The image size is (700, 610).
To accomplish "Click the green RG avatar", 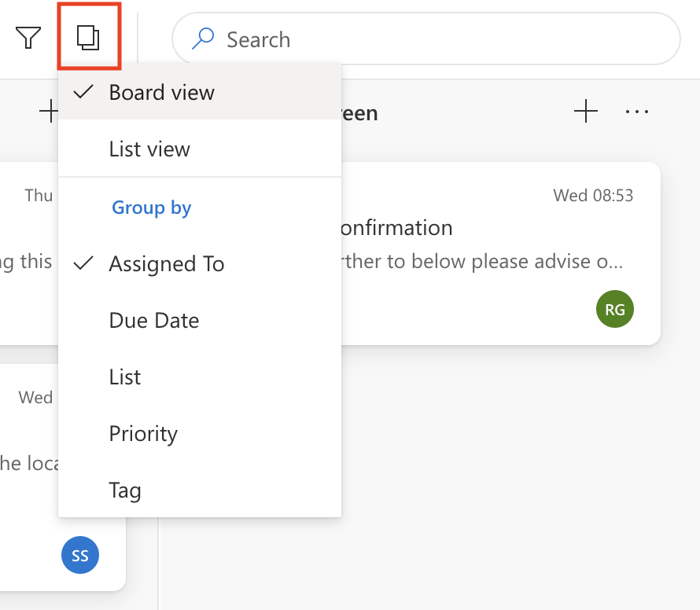I will click(x=615, y=309).
